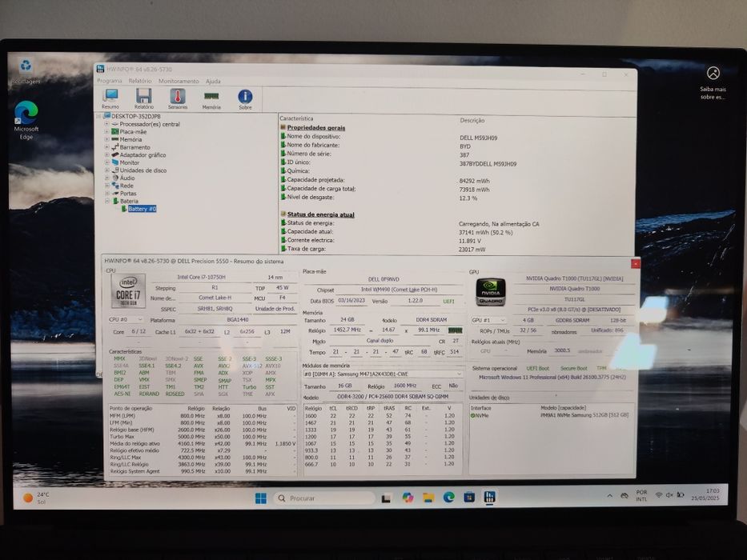Click the Comet Lake-H codename field
Viewport: 747px width, 560px height.
click(215, 298)
